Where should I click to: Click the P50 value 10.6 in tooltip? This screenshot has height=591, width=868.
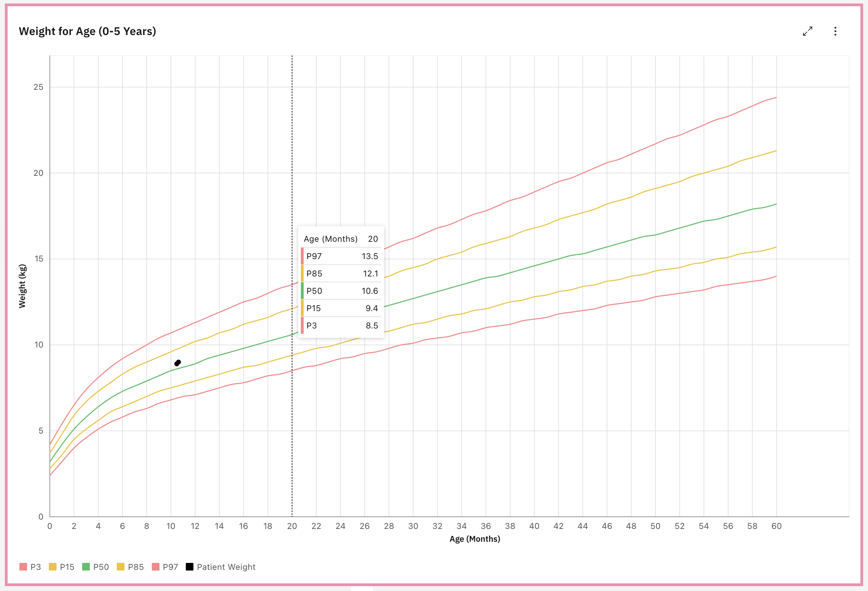[x=370, y=291]
